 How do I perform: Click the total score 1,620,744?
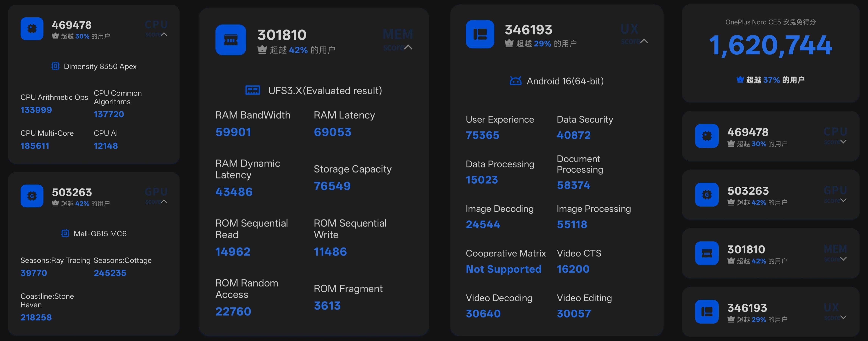[x=771, y=45]
